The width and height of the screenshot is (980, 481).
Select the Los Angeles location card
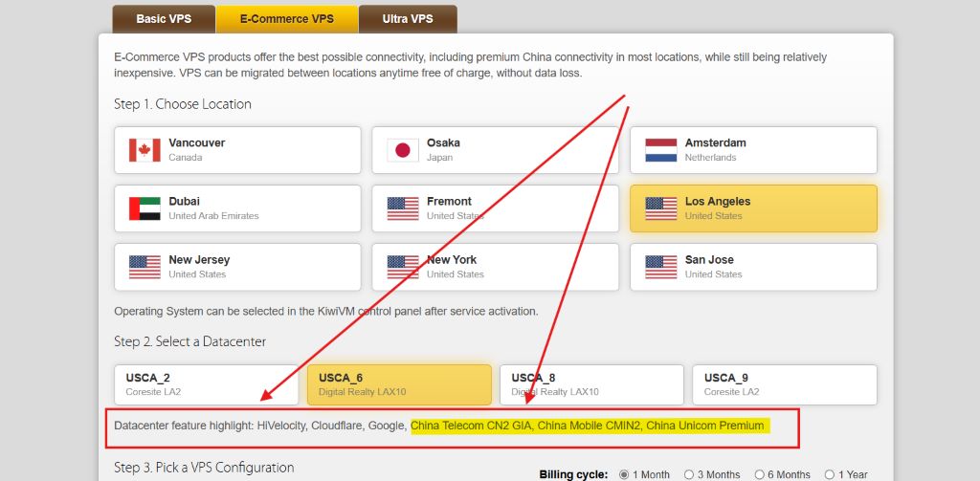tap(753, 208)
